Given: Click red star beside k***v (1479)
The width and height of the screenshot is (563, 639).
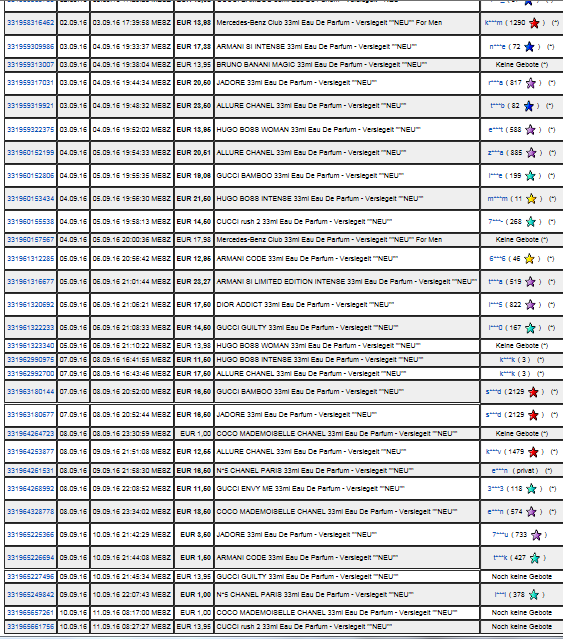Looking at the screenshot, I should click(x=533, y=452).
